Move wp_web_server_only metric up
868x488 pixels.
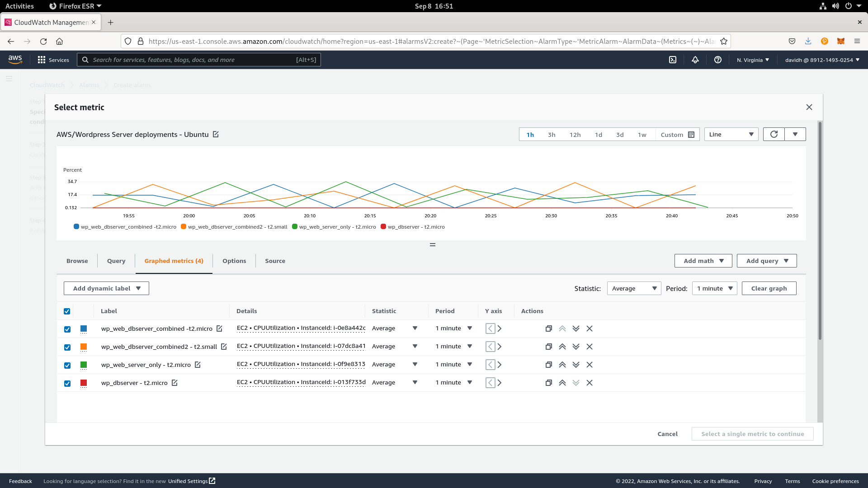pos(562,365)
